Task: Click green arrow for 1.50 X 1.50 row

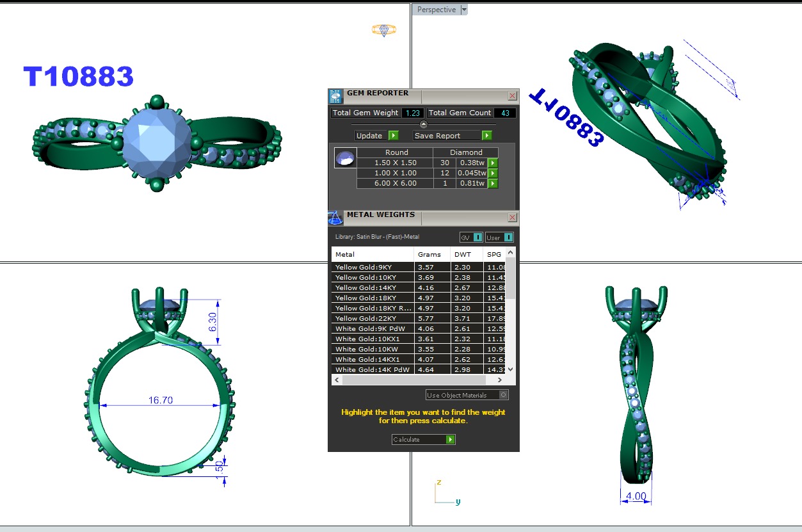Action: pos(493,163)
